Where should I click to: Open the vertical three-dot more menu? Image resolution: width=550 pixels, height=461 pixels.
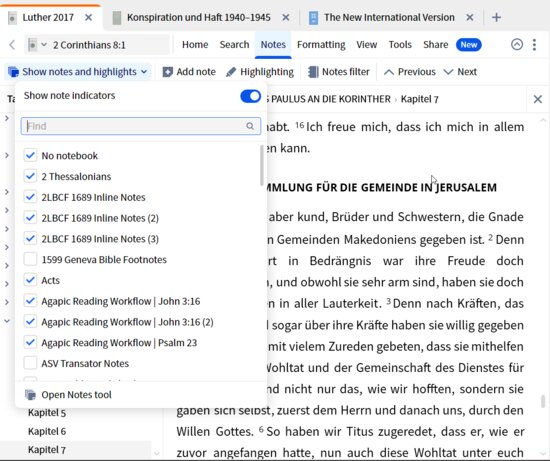[534, 45]
